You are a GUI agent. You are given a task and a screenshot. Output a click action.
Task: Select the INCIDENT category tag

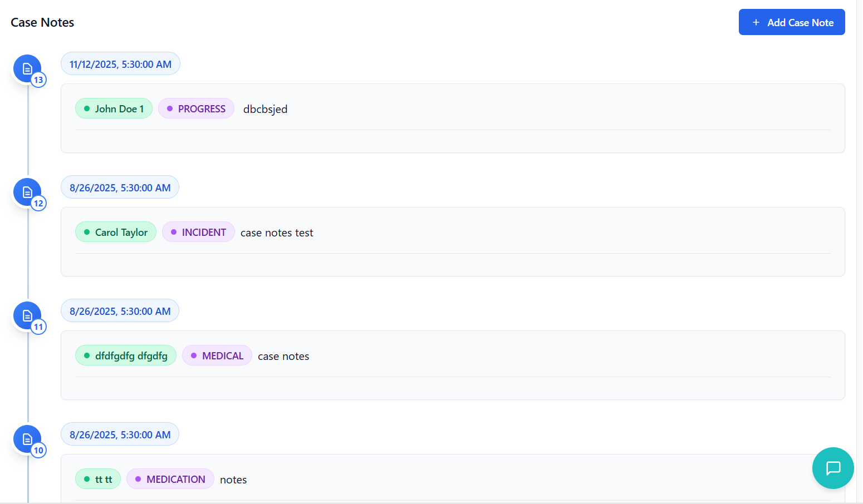coord(198,233)
